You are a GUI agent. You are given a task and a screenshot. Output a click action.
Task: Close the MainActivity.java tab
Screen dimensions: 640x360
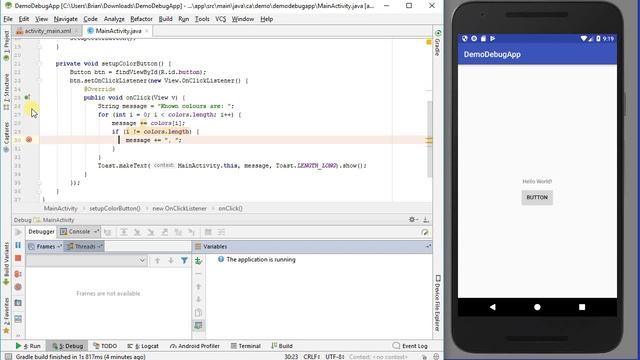147,31
